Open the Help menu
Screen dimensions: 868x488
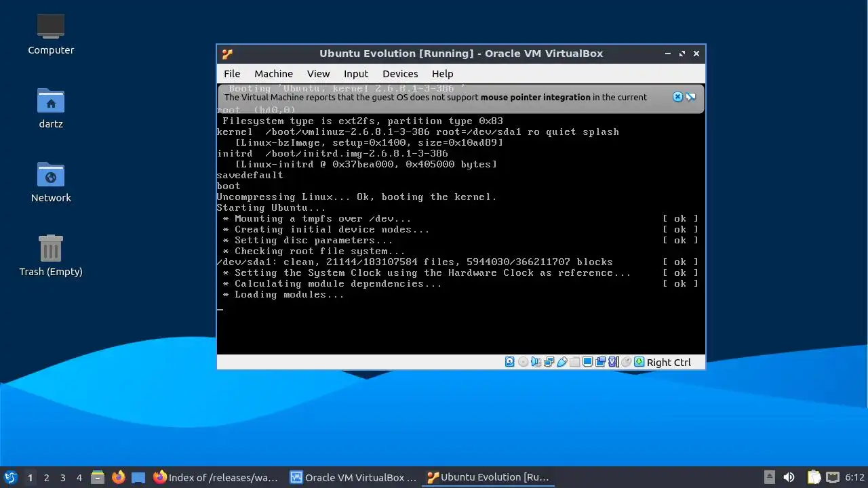pos(442,74)
